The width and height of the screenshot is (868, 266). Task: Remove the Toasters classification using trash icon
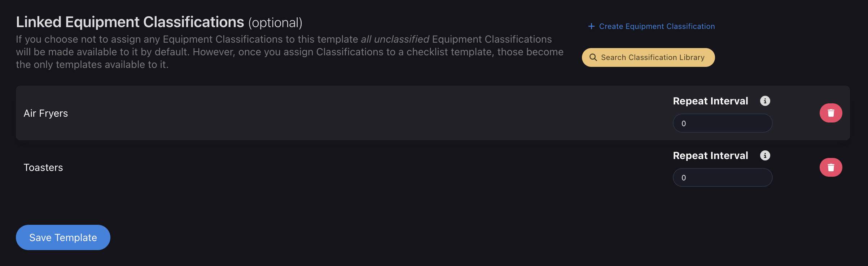[831, 167]
